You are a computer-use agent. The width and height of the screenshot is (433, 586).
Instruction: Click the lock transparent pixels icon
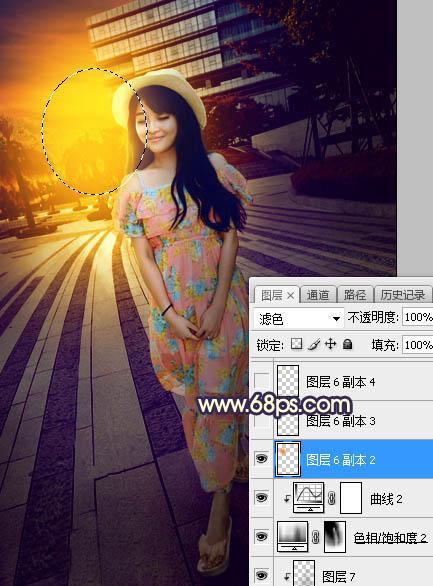click(x=296, y=344)
